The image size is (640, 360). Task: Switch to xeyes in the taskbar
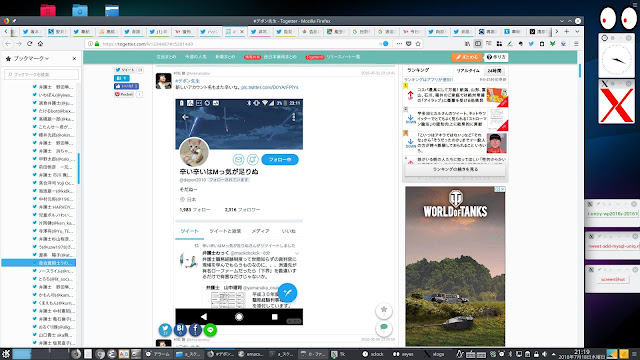point(403,354)
